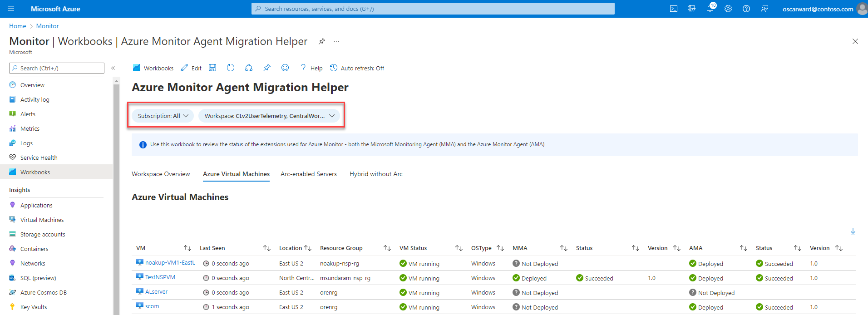Select the Azure Virtual Machines tab
This screenshot has height=315, width=868.
236,174
